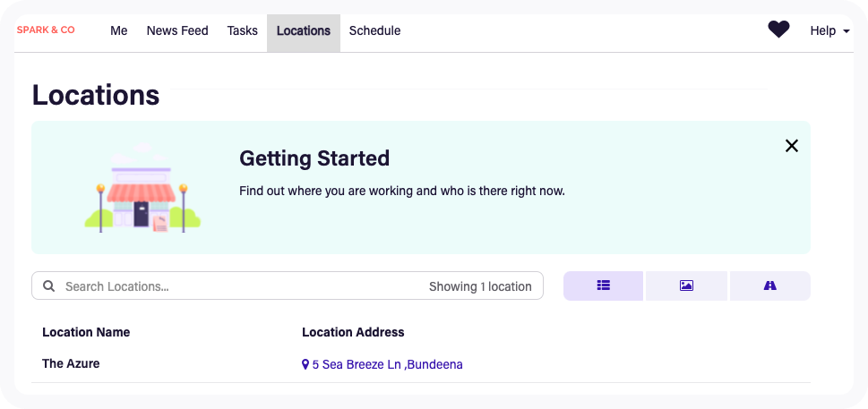Close the Getting Started banner
The height and width of the screenshot is (409, 868).
click(791, 146)
